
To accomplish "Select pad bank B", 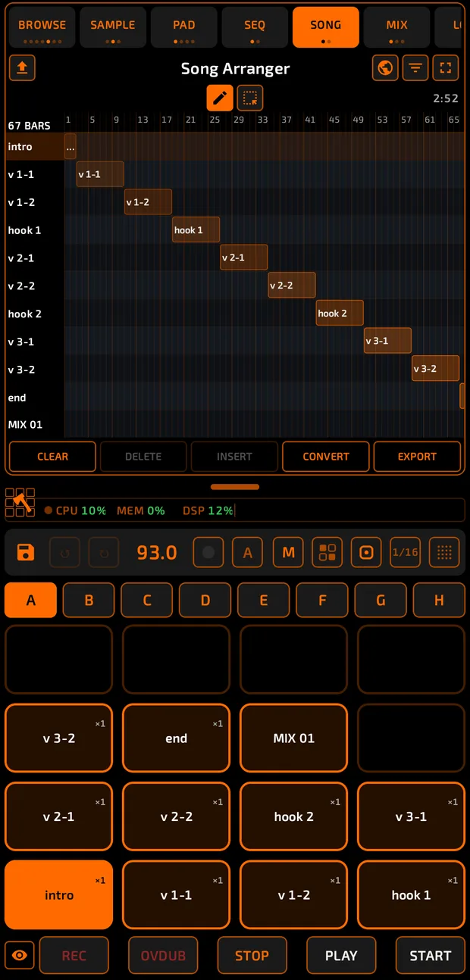I will 89,601.
